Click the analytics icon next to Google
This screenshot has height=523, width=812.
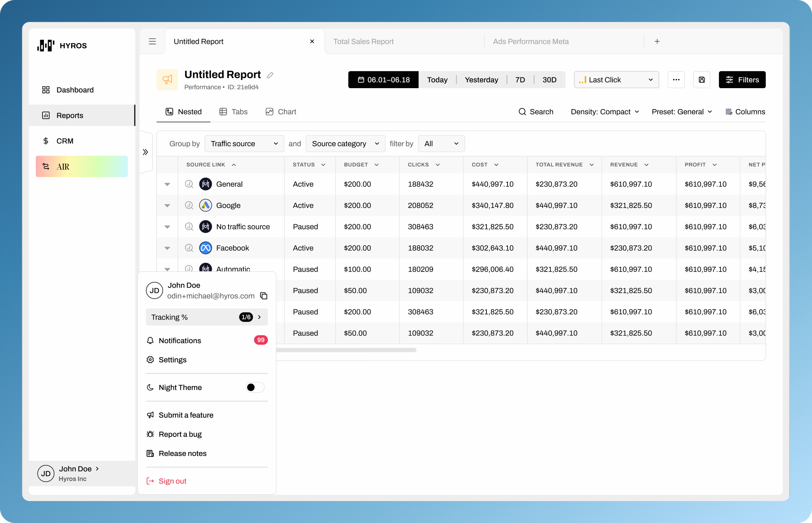(189, 205)
